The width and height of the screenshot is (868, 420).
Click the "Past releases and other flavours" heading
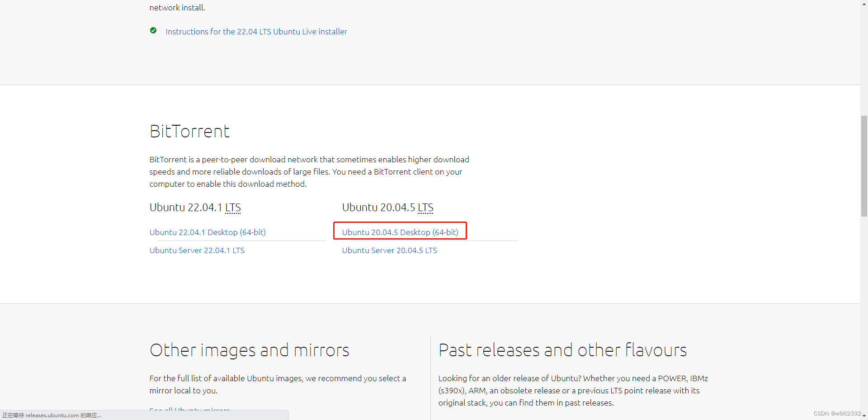tap(562, 350)
